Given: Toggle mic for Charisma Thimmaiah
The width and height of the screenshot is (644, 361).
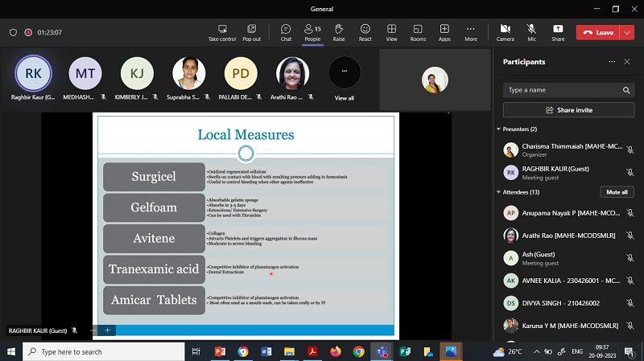Looking at the screenshot, I should pyautogui.click(x=630, y=150).
